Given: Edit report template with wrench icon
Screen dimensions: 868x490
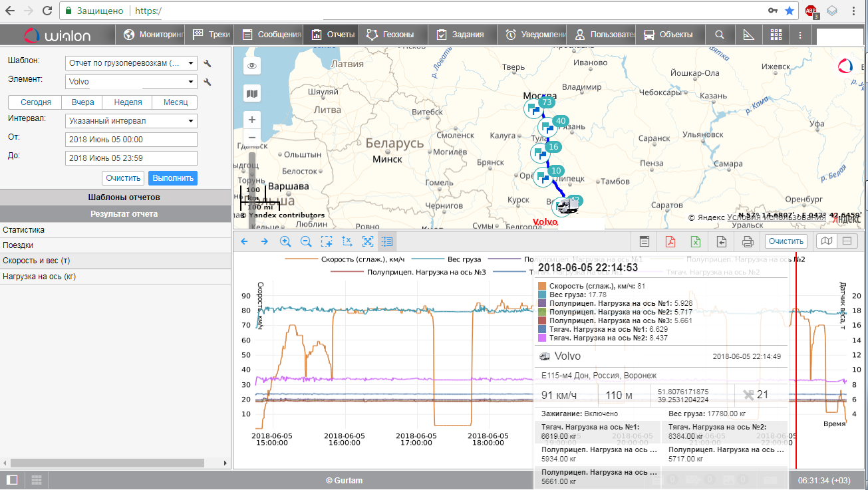Looking at the screenshot, I should [x=208, y=63].
